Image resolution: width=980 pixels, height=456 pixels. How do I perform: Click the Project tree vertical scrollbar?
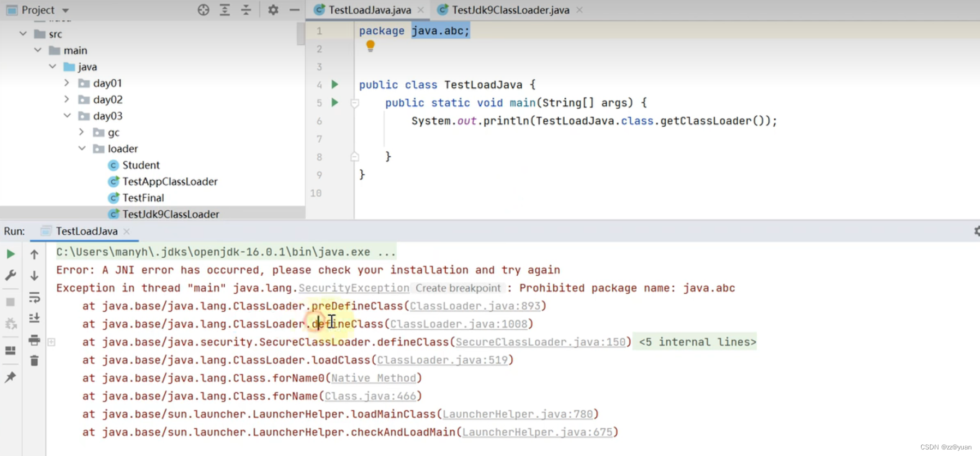pyautogui.click(x=301, y=34)
